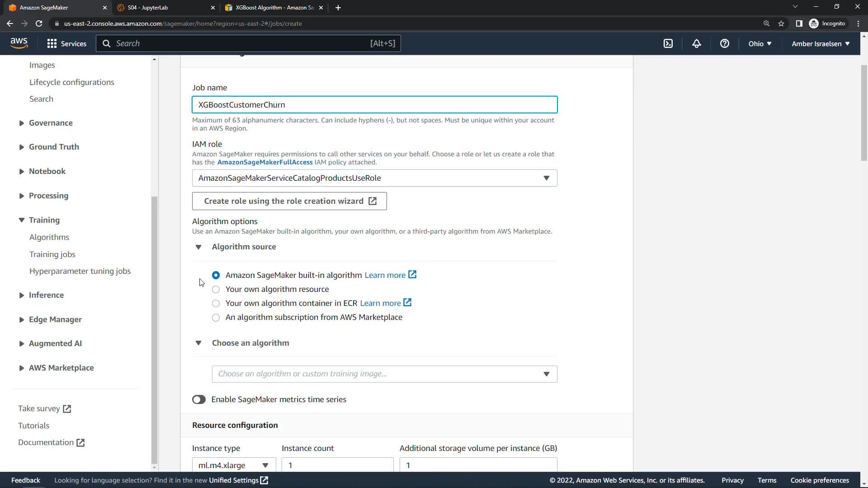
Task: Select algorithm subscription from AWS Marketplace
Action: coord(216,317)
